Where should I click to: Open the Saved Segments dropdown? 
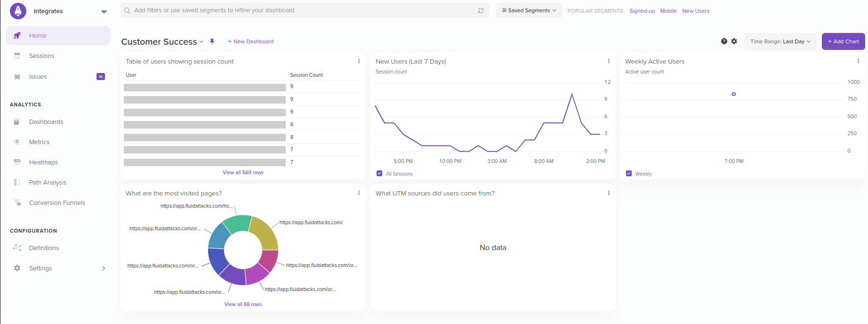click(x=529, y=10)
